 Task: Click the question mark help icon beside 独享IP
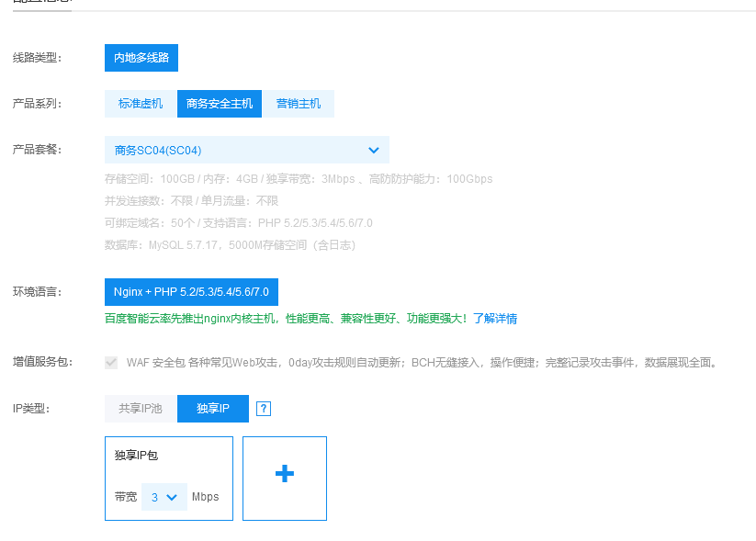(264, 409)
